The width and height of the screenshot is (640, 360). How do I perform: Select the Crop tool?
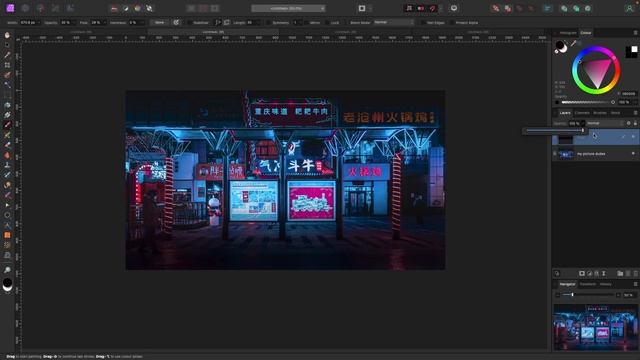pyautogui.click(x=7, y=65)
